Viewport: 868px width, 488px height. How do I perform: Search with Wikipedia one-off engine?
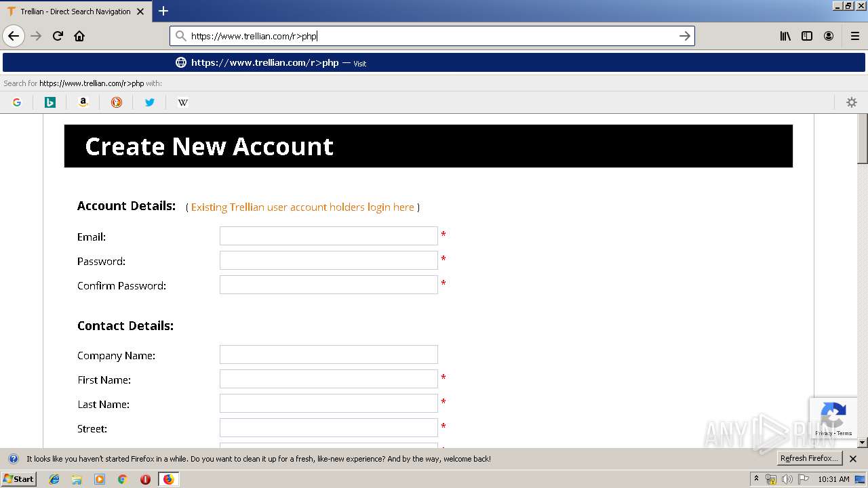[183, 102]
